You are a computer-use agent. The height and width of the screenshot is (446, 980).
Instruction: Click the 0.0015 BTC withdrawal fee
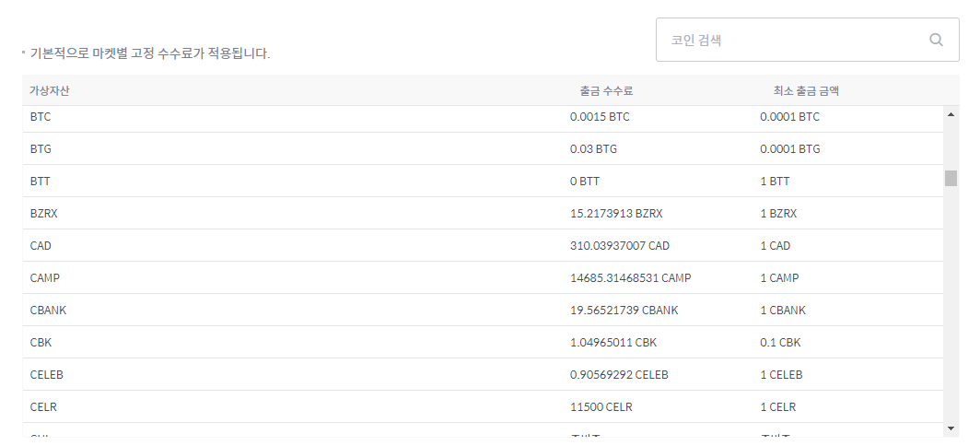pos(600,117)
